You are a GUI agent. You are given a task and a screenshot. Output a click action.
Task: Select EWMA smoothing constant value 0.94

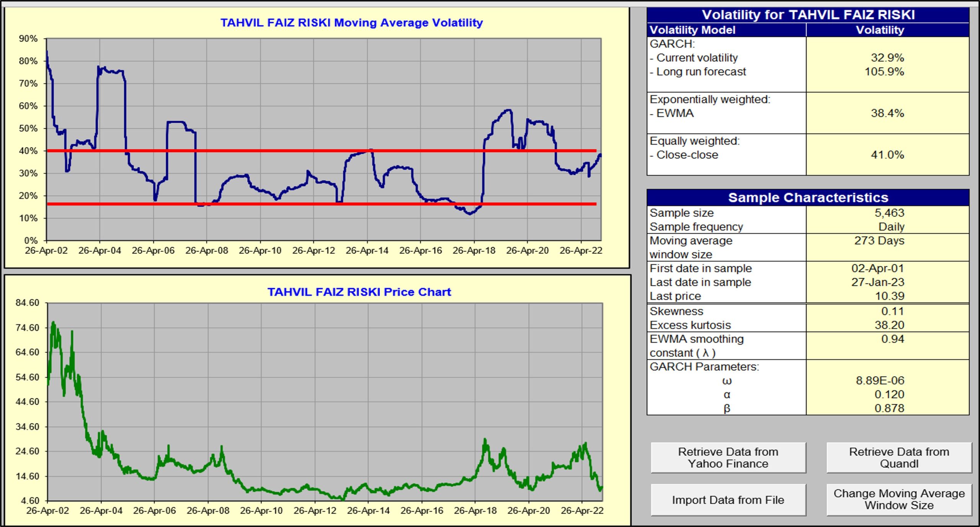[893, 339]
